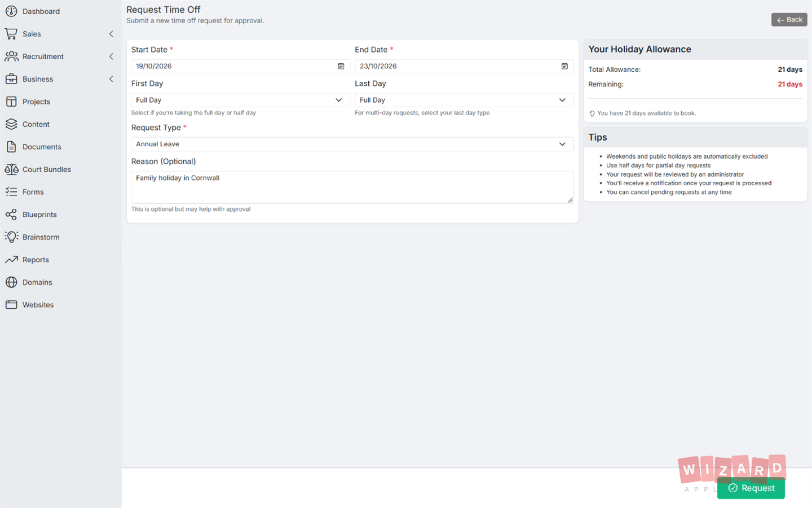
Task: Go to Projects in the sidebar
Action: (61, 102)
